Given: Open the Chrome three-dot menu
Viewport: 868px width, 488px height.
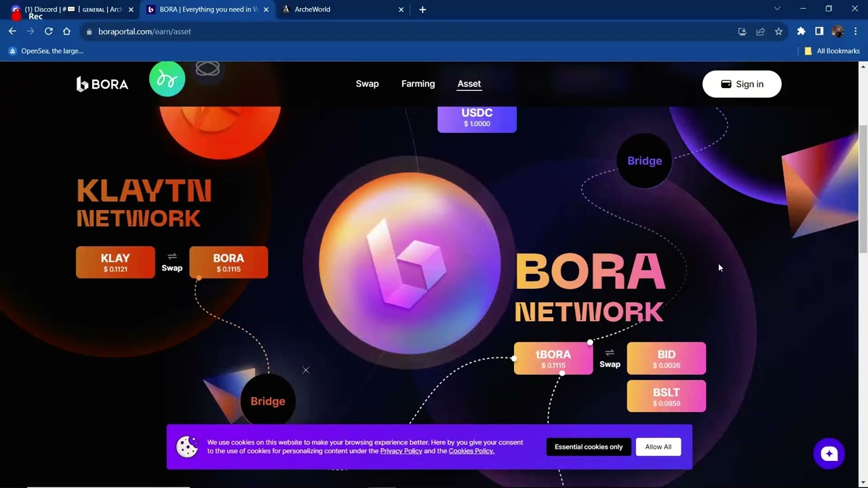Looking at the screenshot, I should 855,31.
